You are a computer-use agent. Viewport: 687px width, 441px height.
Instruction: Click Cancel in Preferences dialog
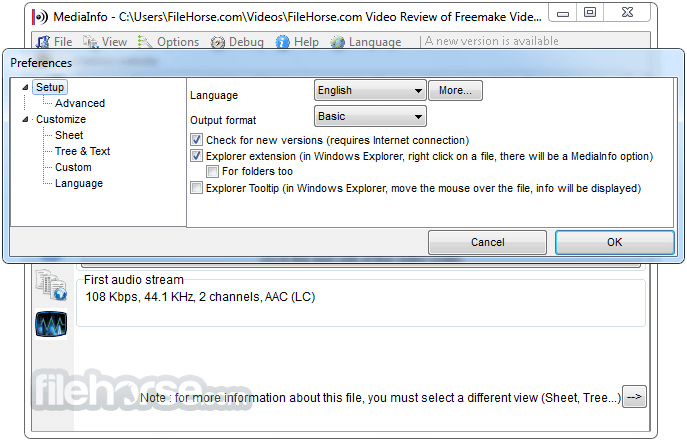(x=487, y=242)
